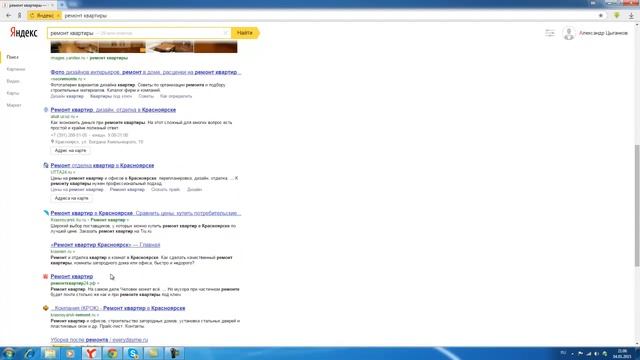Open the search settings sliders icon
This screenshot has height=360, width=640.
pyautogui.click(x=550, y=33)
